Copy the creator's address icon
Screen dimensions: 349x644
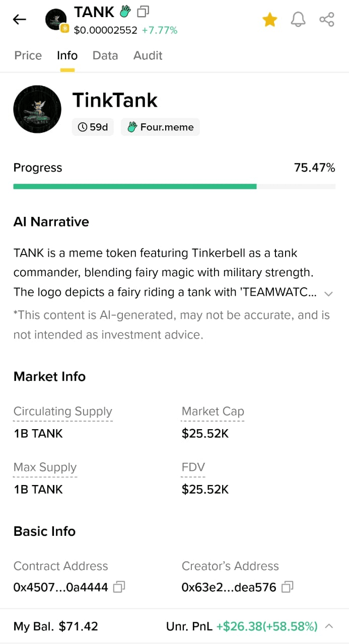tap(288, 587)
